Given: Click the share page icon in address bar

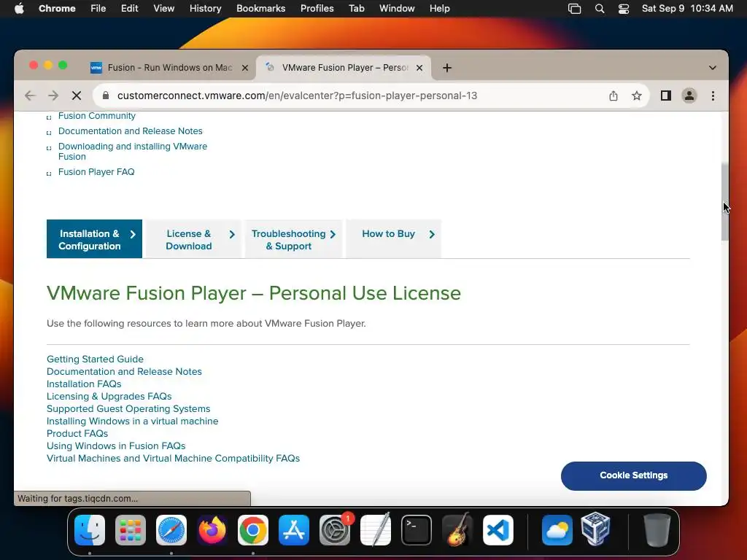Looking at the screenshot, I should click(613, 96).
